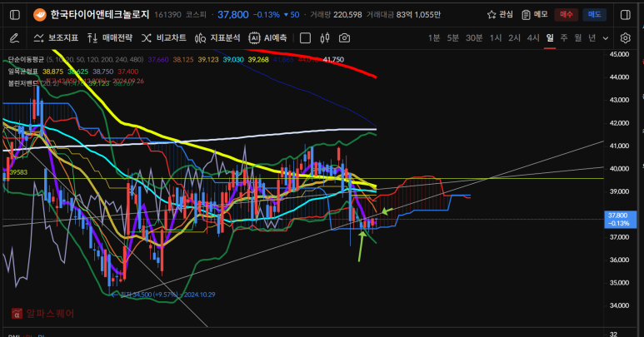This screenshot has height=337, width=644.
Task: Click 거래대금 83억 1,055만 text
Action: 403,15
